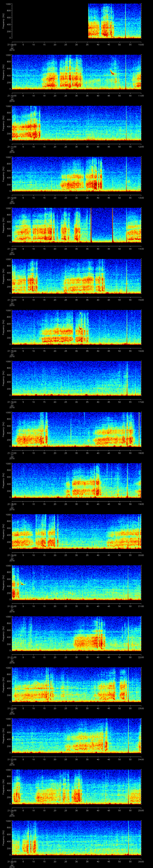Click the Frequency (Hz) axis label of the 21:09:00 panel

tap(3, 21)
